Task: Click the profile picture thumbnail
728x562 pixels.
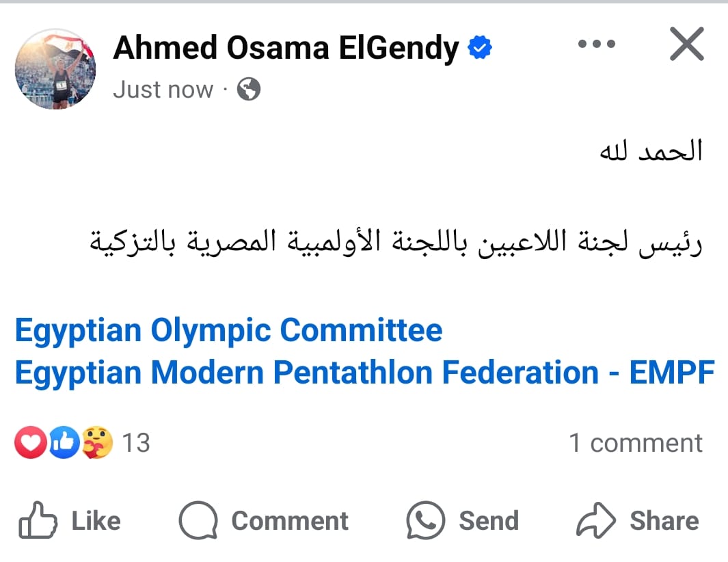Action: (x=55, y=68)
